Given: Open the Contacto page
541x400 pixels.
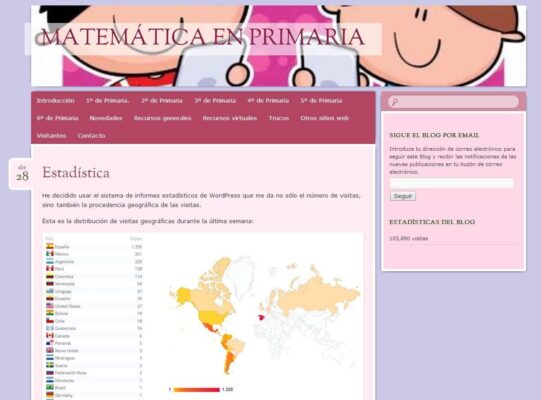Looking at the screenshot, I should click(91, 136).
